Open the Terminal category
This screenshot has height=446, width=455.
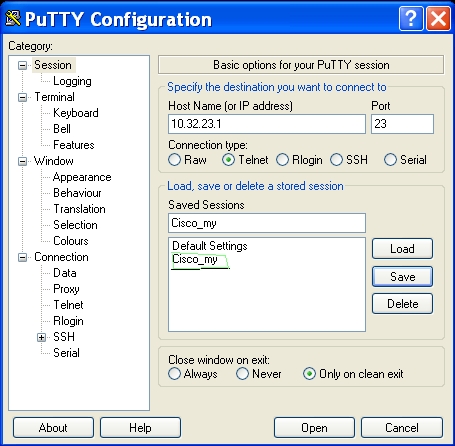point(55,97)
